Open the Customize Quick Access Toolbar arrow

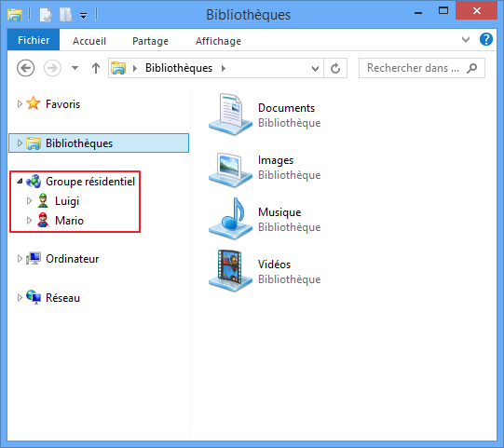[x=83, y=16]
